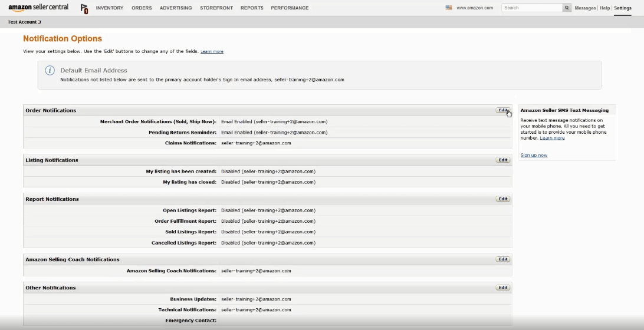
Task: Open the Inventory menu
Action: pyautogui.click(x=110, y=8)
